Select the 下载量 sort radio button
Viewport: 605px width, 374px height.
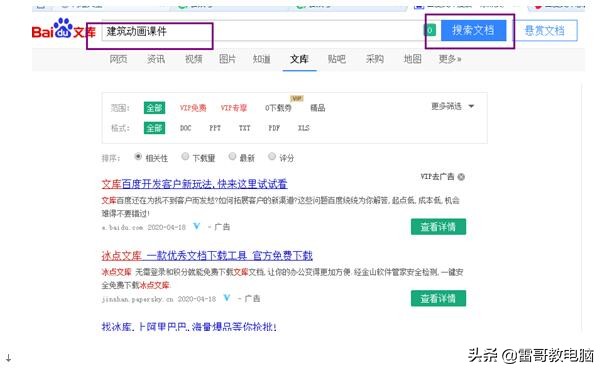click(185, 156)
